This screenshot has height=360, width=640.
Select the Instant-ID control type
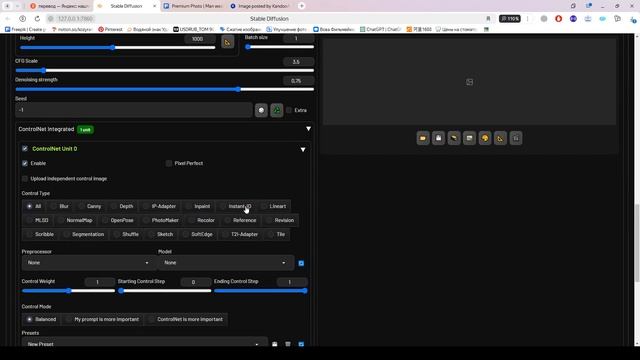(x=236, y=207)
